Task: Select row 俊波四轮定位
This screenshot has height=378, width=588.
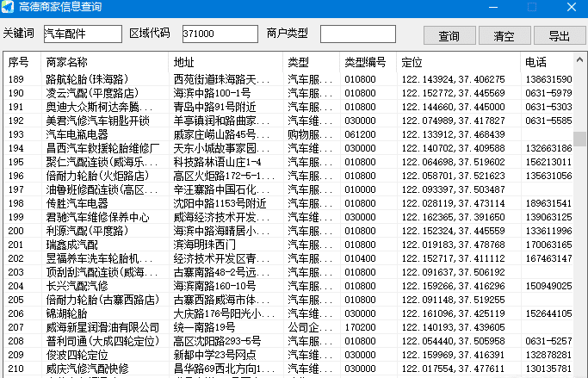Action: [x=288, y=355]
